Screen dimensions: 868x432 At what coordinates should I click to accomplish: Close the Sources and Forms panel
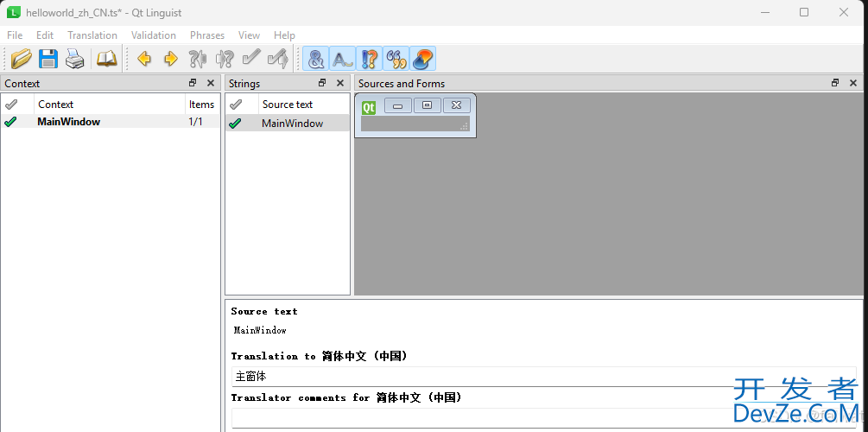coord(853,83)
